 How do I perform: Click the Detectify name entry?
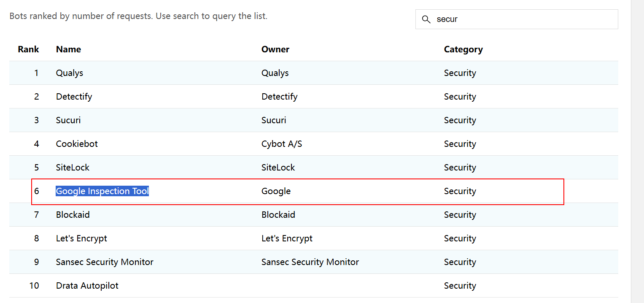pos(74,97)
